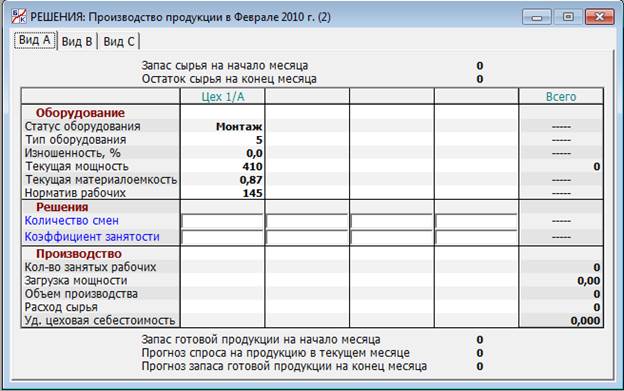Click the Тип оборудования value 5
624x391 pixels.
coord(259,140)
